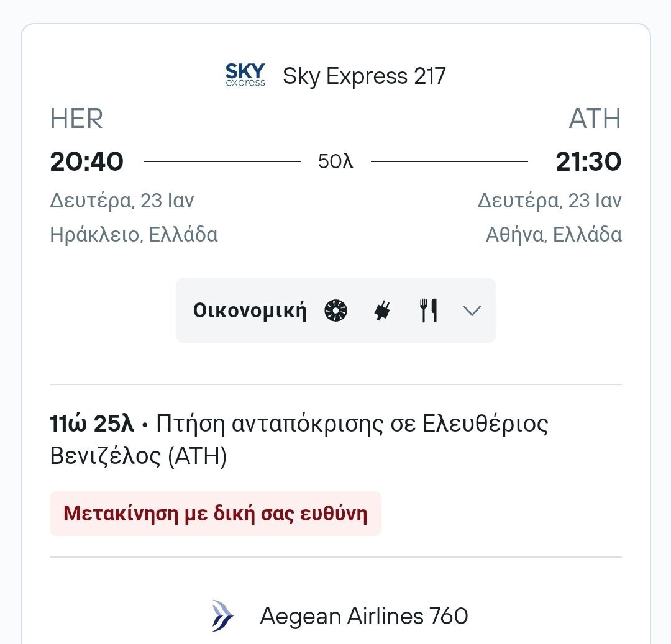671x644 pixels.
Task: Click the aircraft engine fan icon
Action: click(335, 310)
